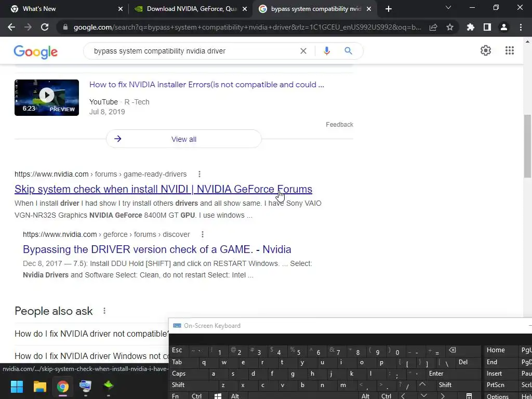This screenshot has height=399, width=532.
Task: Toggle left Ctrl on the On-Screen Keyboard
Action: coord(197,395)
